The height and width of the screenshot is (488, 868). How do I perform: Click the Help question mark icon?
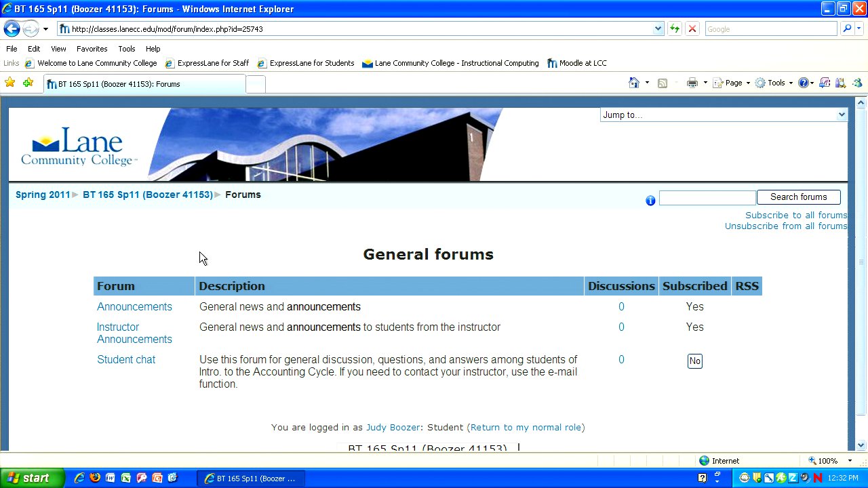pos(804,83)
